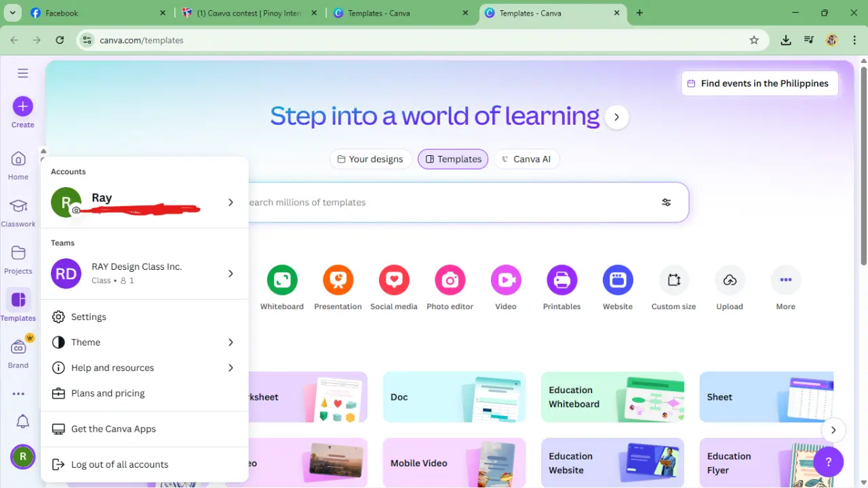
Task: Switch to Your designs tab
Action: coord(370,159)
